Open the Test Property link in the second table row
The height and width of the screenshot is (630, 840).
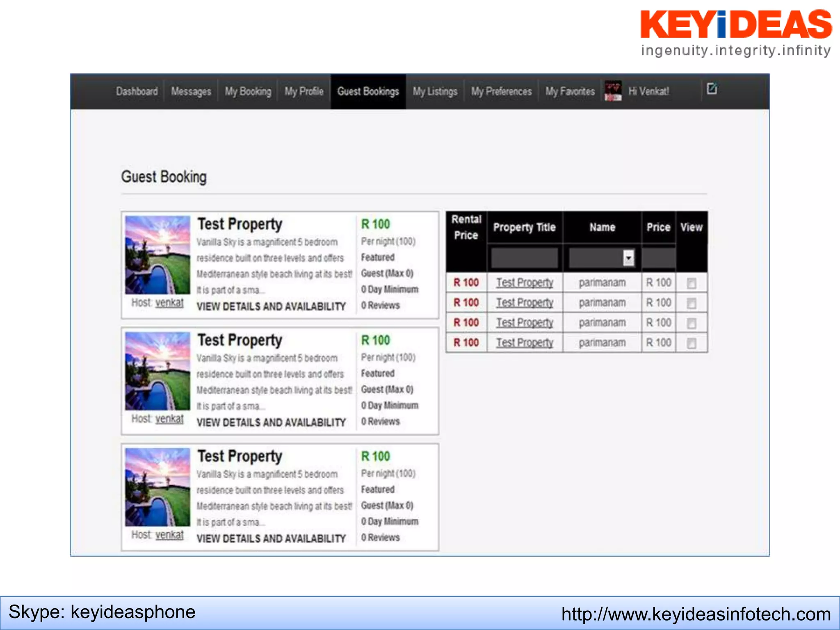pos(525,303)
